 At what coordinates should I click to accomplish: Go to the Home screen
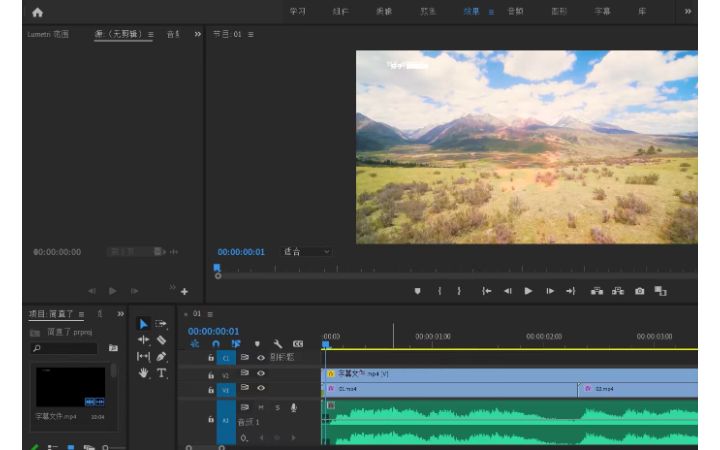coord(37,12)
